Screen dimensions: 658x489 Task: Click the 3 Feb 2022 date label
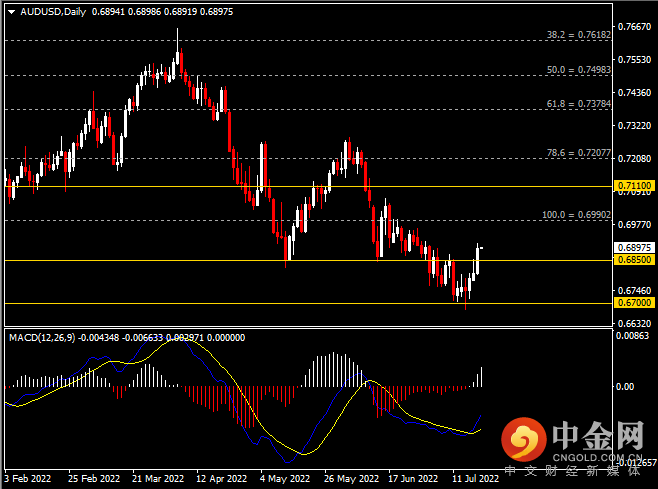click(x=28, y=479)
